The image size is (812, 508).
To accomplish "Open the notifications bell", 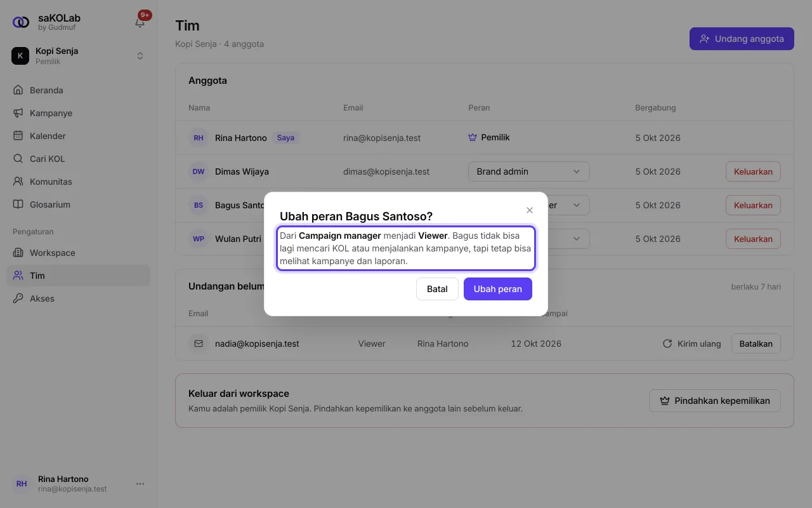I will 140,22.
